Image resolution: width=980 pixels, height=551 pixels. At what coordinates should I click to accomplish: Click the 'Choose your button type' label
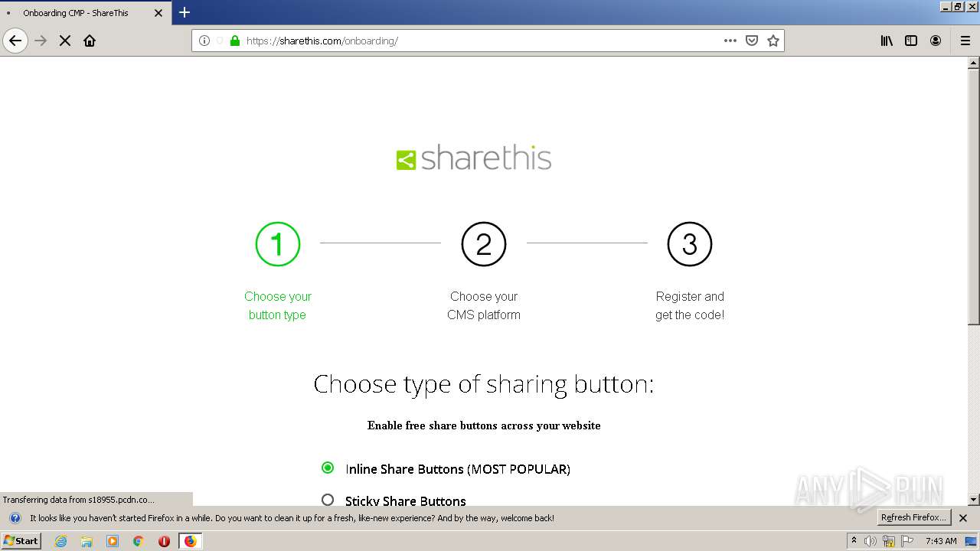tap(277, 305)
